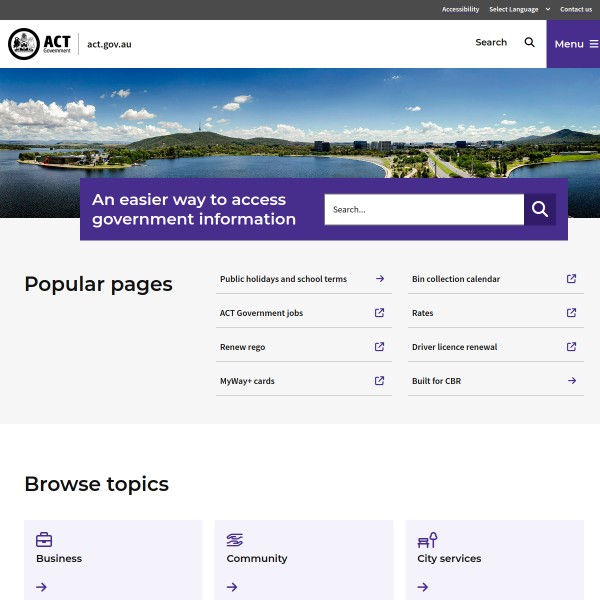Click external link icon beside Renew rego
Screen dimensions: 600x600
pyautogui.click(x=379, y=347)
